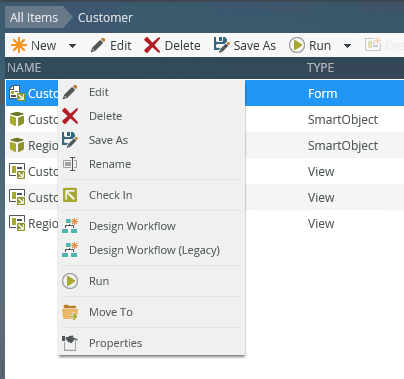Open the Run button dropdown arrow in toolbar
This screenshot has height=379, width=404.
point(347,46)
